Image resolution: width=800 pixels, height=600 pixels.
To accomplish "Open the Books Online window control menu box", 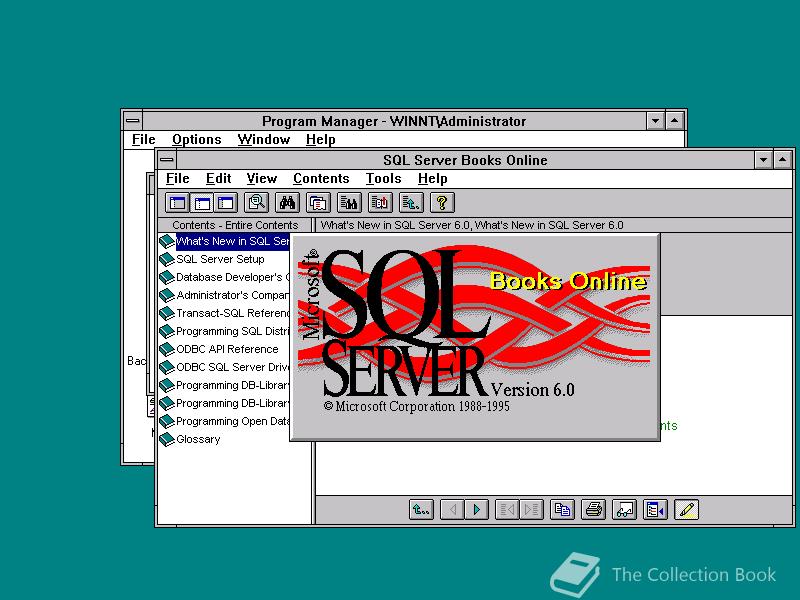I will click(166, 160).
